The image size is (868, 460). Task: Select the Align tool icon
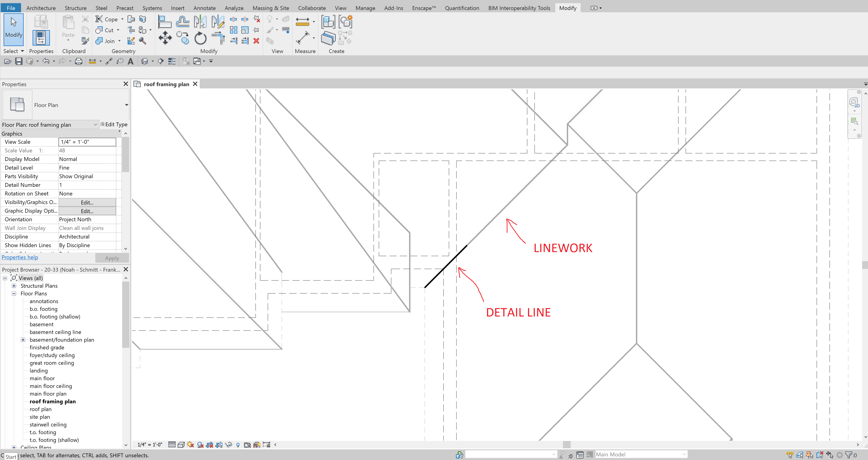(x=165, y=22)
